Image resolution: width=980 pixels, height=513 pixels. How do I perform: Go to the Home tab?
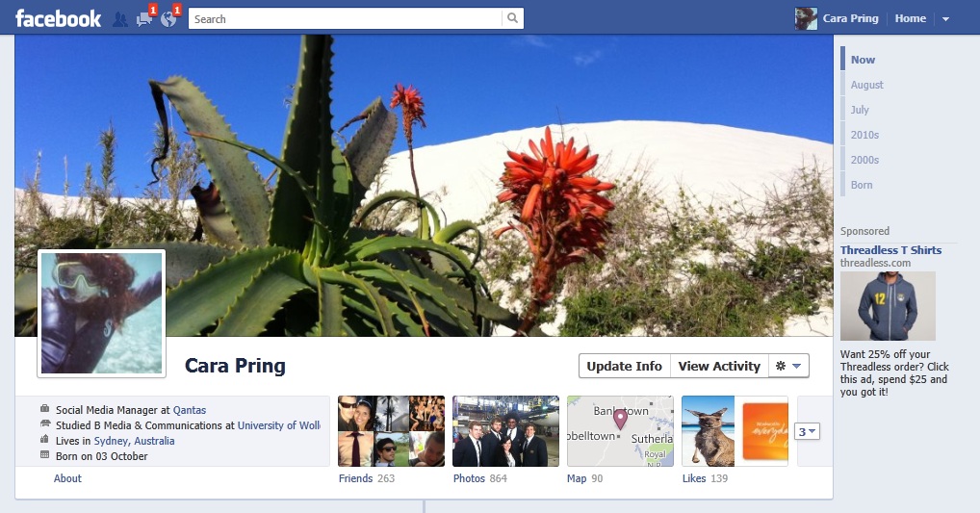[910, 18]
